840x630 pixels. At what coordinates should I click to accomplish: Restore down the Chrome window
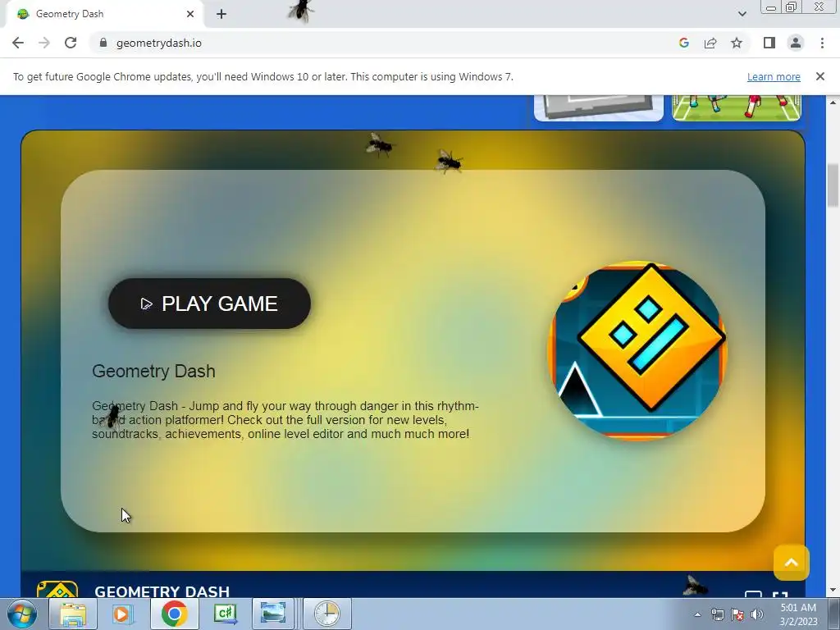[x=792, y=7]
